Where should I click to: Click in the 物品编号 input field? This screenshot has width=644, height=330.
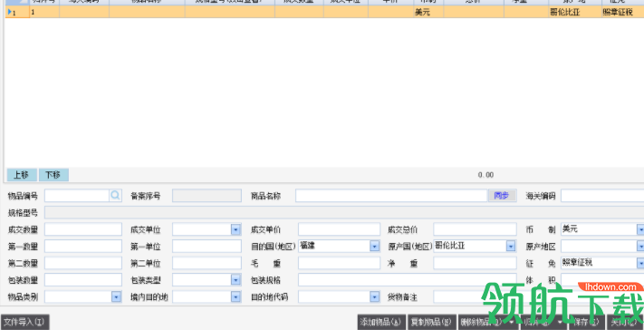(77, 196)
